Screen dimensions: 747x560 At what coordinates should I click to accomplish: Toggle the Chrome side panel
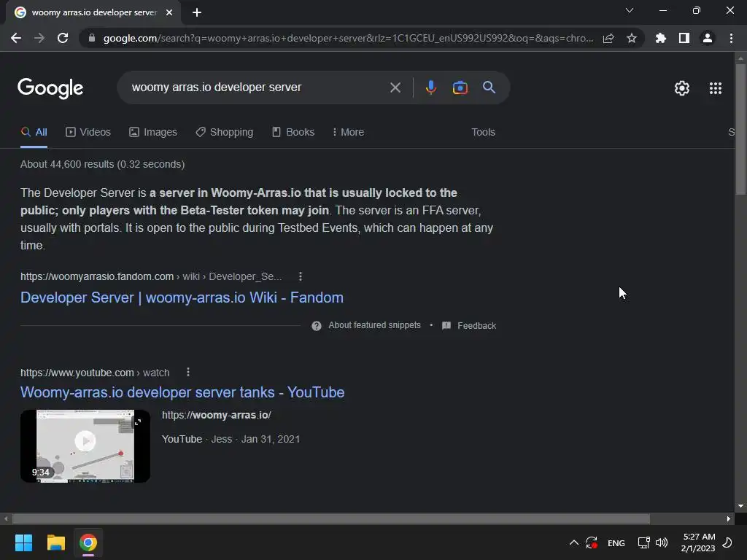(x=684, y=38)
